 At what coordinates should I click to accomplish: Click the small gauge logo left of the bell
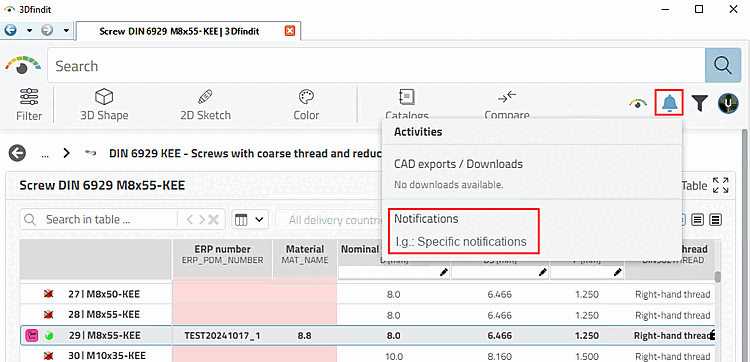[x=638, y=103]
